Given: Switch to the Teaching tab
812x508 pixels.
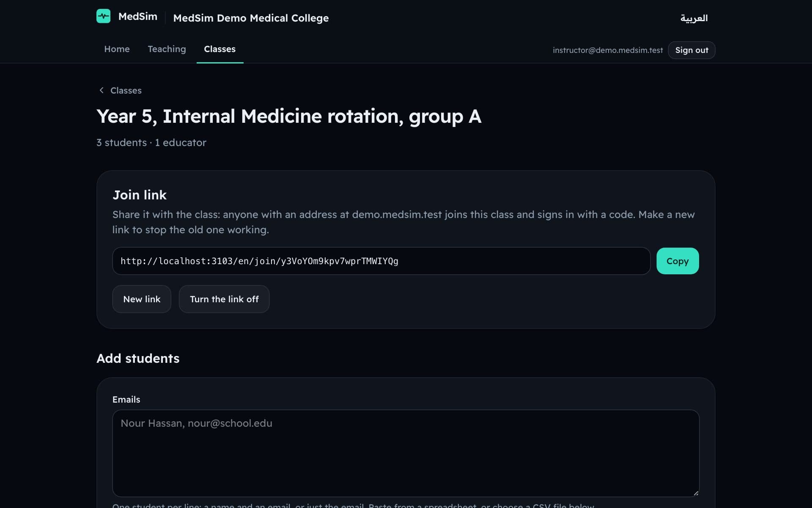Looking at the screenshot, I should point(167,49).
